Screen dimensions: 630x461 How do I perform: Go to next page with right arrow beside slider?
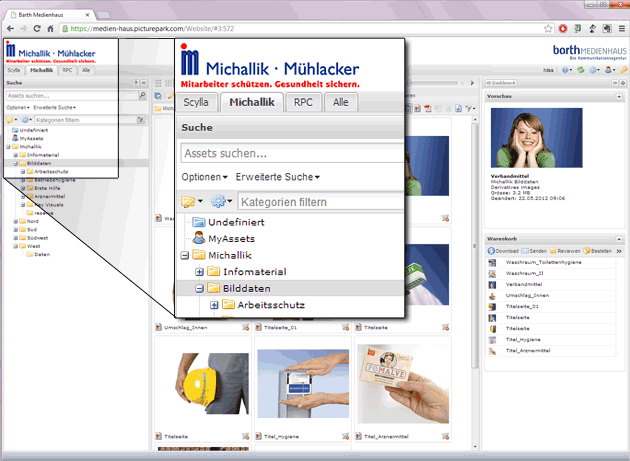tap(472, 83)
